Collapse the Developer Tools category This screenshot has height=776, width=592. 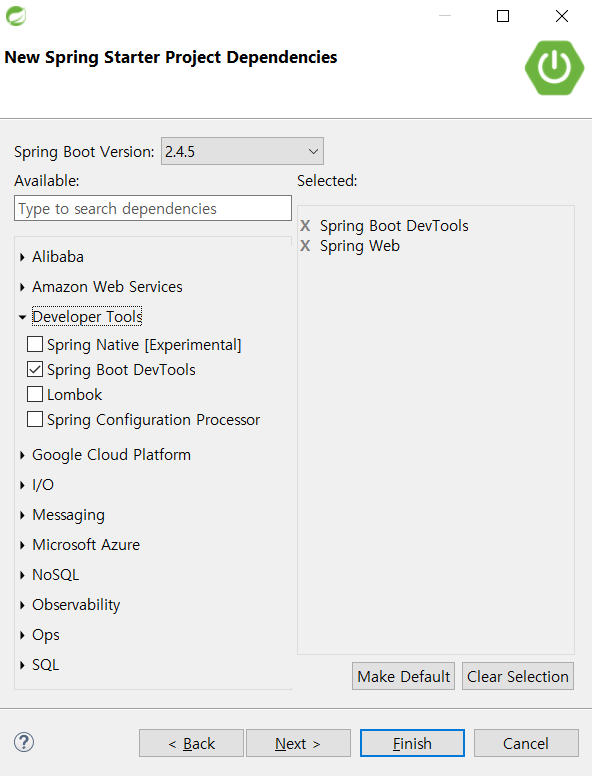(22, 317)
